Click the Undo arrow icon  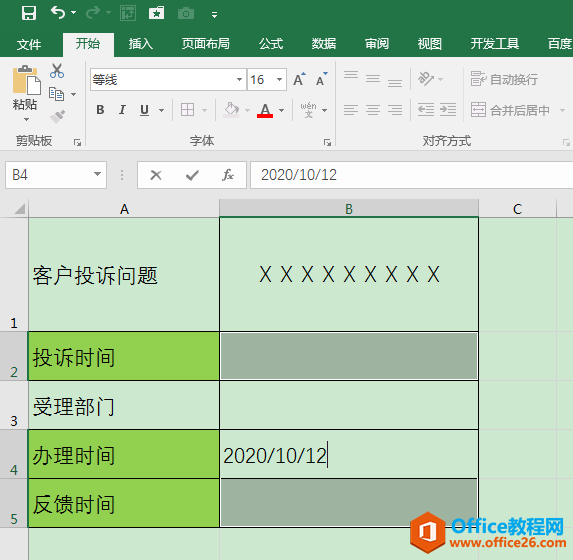[58, 13]
